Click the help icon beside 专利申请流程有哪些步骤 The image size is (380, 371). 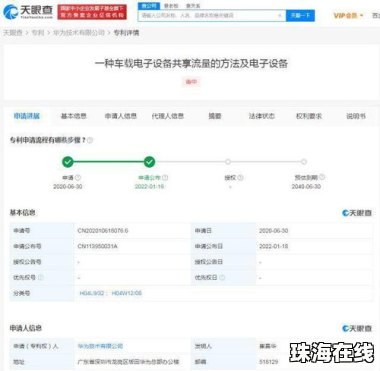[90, 140]
